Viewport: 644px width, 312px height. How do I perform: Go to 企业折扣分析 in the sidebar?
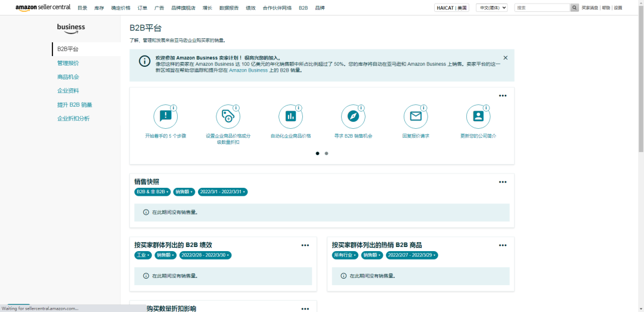(73, 119)
